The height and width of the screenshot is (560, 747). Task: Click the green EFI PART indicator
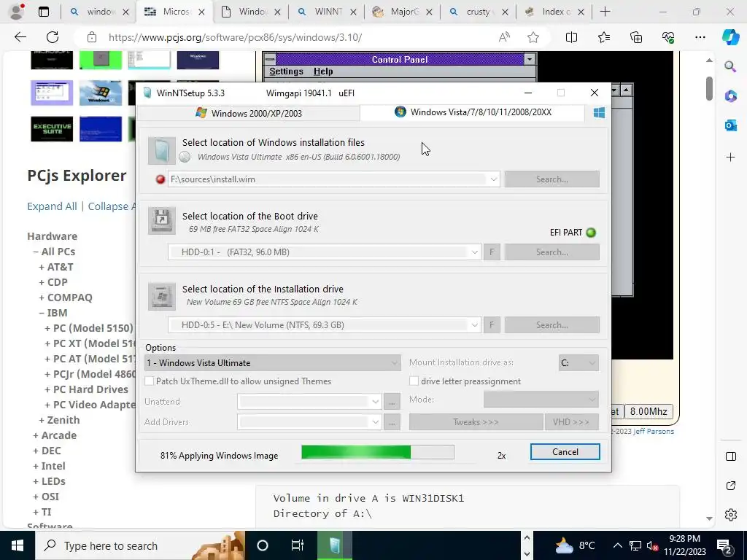591,233
